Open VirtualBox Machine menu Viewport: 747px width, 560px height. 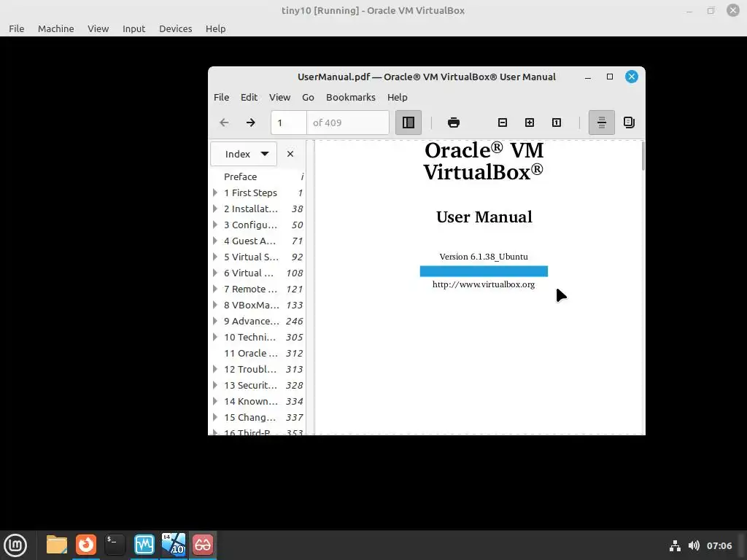(x=55, y=28)
